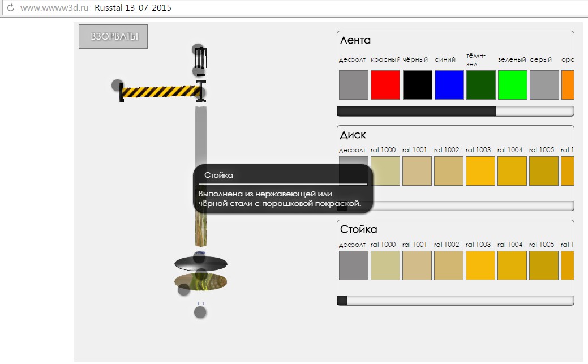588x364 pixels.
Task: Click the dark base disk in the 3D view
Action: pyautogui.click(x=201, y=264)
